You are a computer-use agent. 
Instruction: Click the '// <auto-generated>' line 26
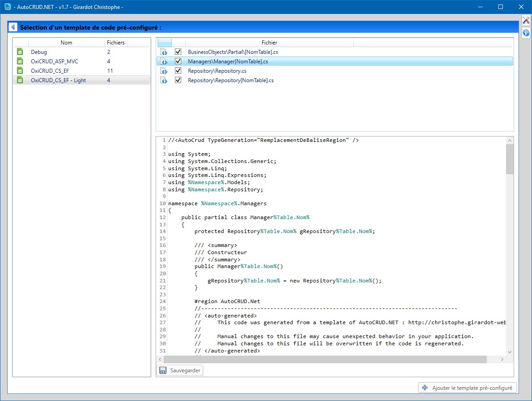[x=226, y=315]
